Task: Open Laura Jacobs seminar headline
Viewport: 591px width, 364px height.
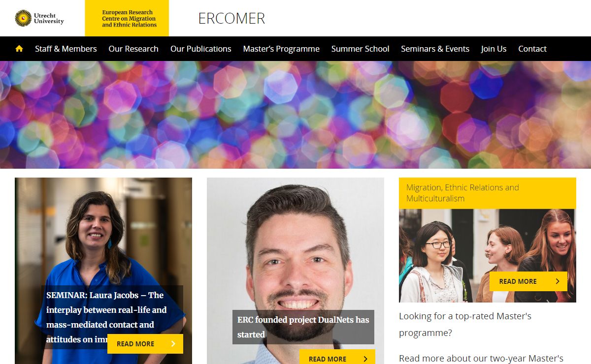Action: coord(106,317)
